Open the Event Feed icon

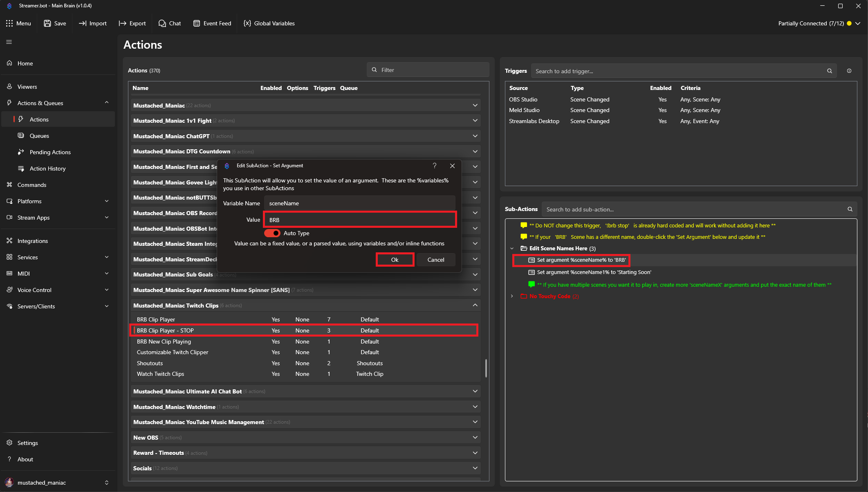[197, 23]
